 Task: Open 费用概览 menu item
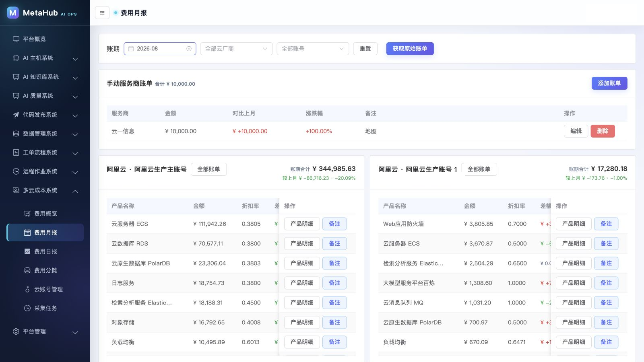tap(45, 214)
